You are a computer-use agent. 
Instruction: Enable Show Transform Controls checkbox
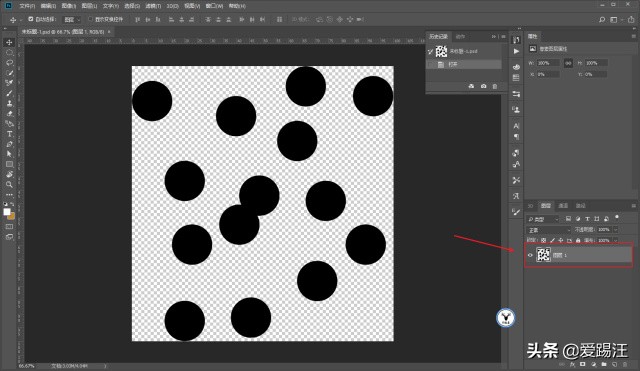coord(90,19)
